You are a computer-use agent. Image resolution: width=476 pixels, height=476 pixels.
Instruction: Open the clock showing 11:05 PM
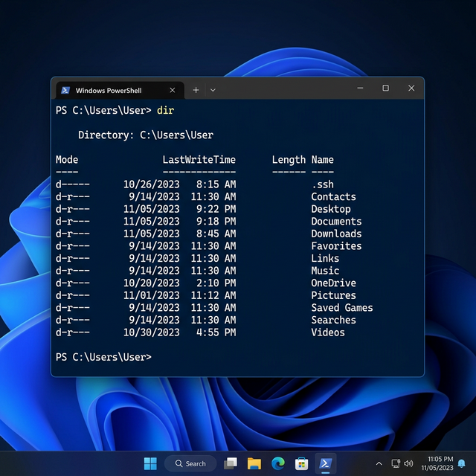(437, 463)
